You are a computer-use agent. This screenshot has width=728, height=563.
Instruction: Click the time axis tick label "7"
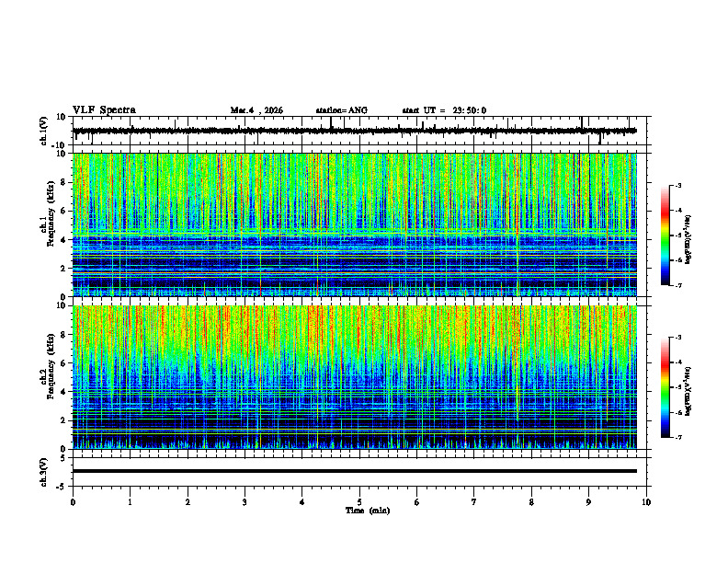(x=474, y=502)
